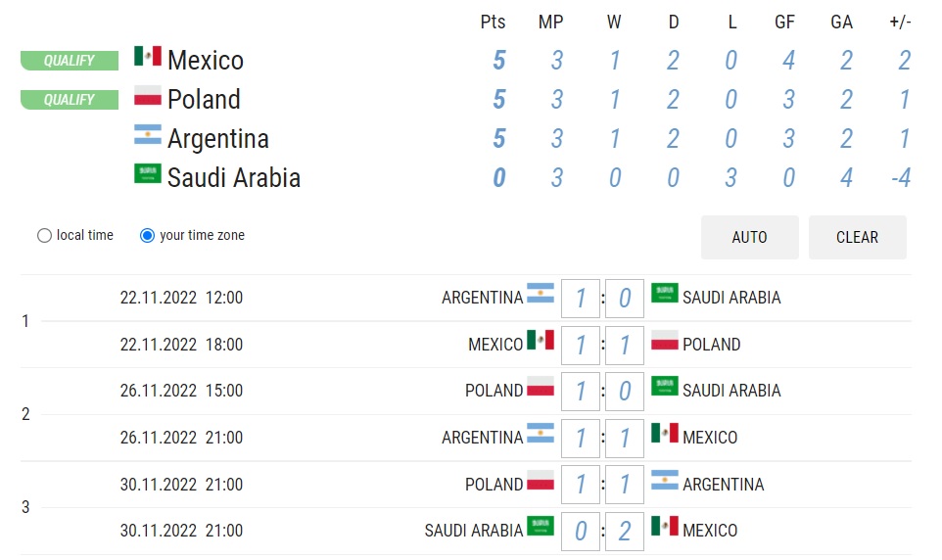Click Poland's QUALIFY badge
Image resolution: width=942 pixels, height=560 pixels.
tap(70, 99)
